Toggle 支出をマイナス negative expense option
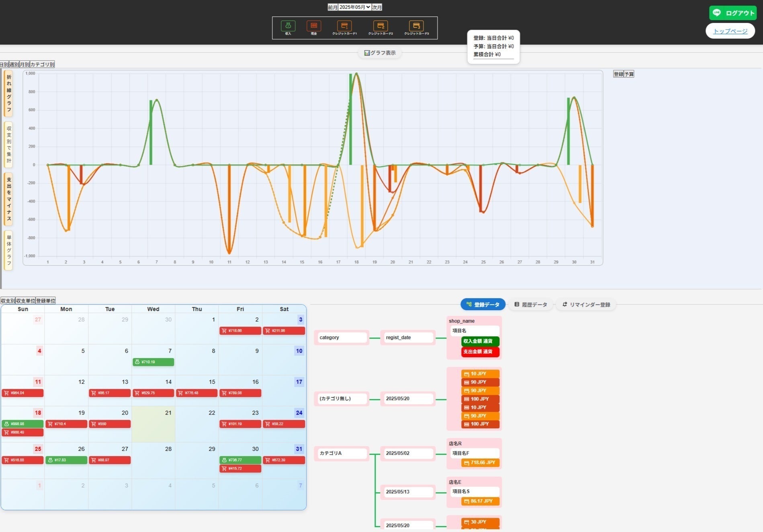This screenshot has width=763, height=532. (8, 199)
